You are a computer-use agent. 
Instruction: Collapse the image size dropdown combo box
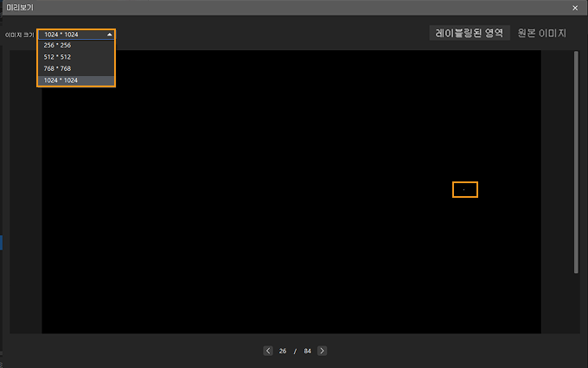[76, 35]
